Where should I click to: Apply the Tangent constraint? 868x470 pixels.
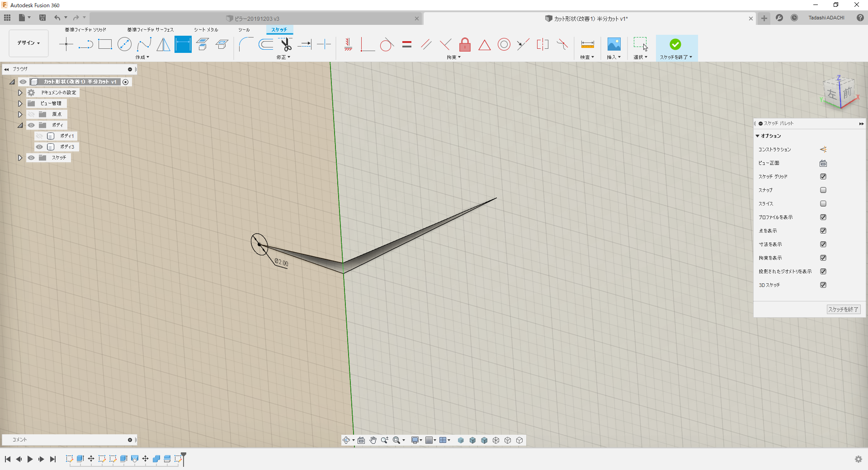tap(387, 44)
